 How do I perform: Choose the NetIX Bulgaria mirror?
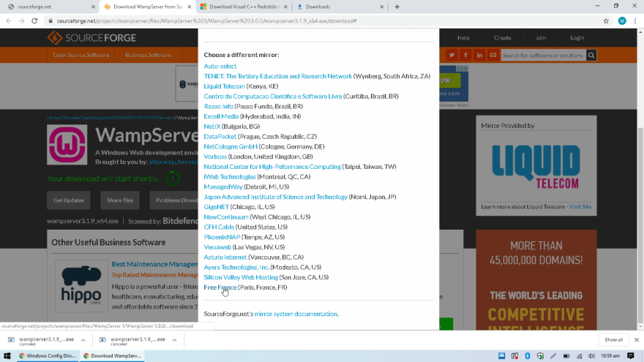click(212, 127)
